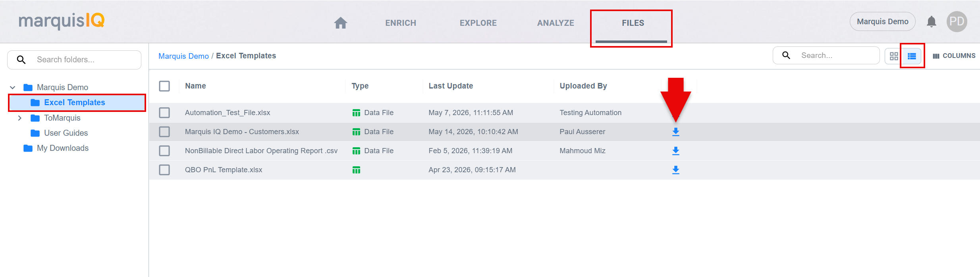The image size is (980, 277).
Task: Sort by Type column header
Action: pyautogui.click(x=360, y=86)
